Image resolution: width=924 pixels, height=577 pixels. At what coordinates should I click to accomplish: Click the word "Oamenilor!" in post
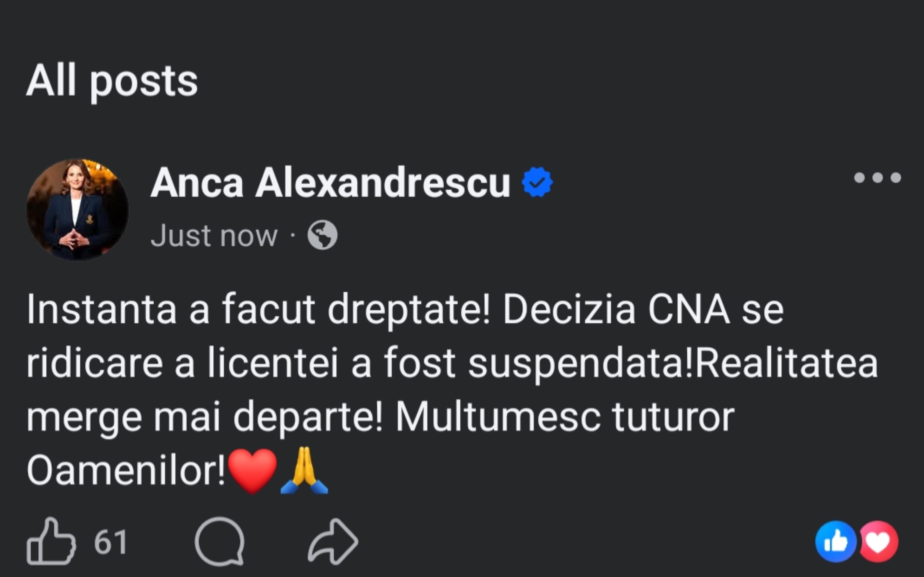126,470
